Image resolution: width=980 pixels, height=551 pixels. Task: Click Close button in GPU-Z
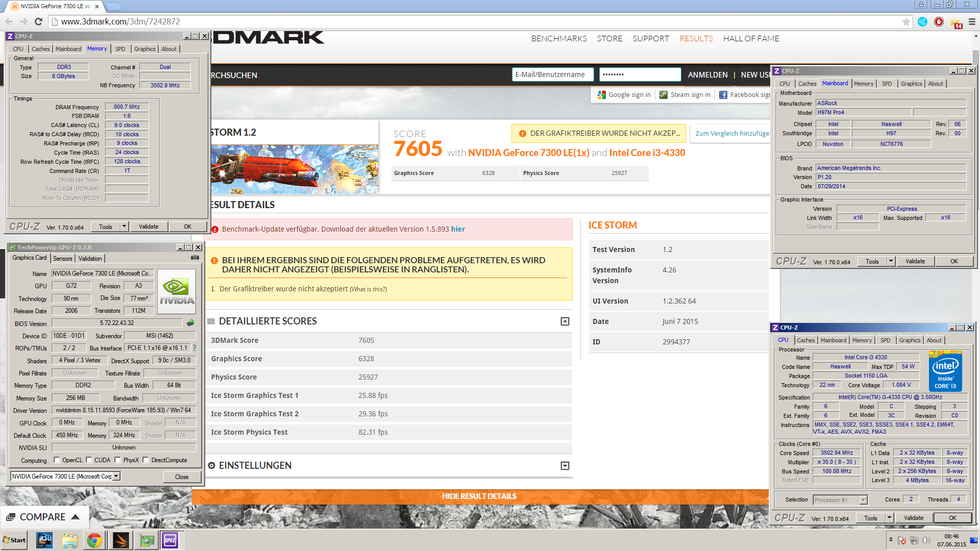point(182,477)
